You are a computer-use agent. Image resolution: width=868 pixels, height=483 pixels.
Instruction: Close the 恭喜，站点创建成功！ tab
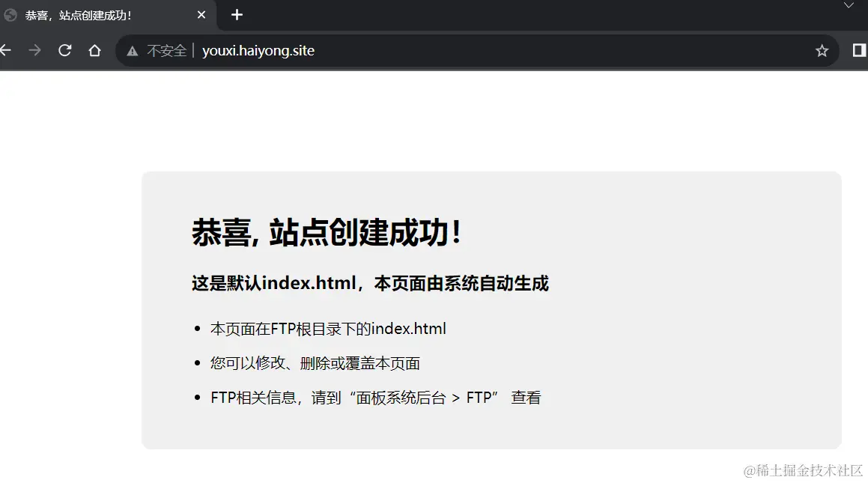click(x=201, y=15)
